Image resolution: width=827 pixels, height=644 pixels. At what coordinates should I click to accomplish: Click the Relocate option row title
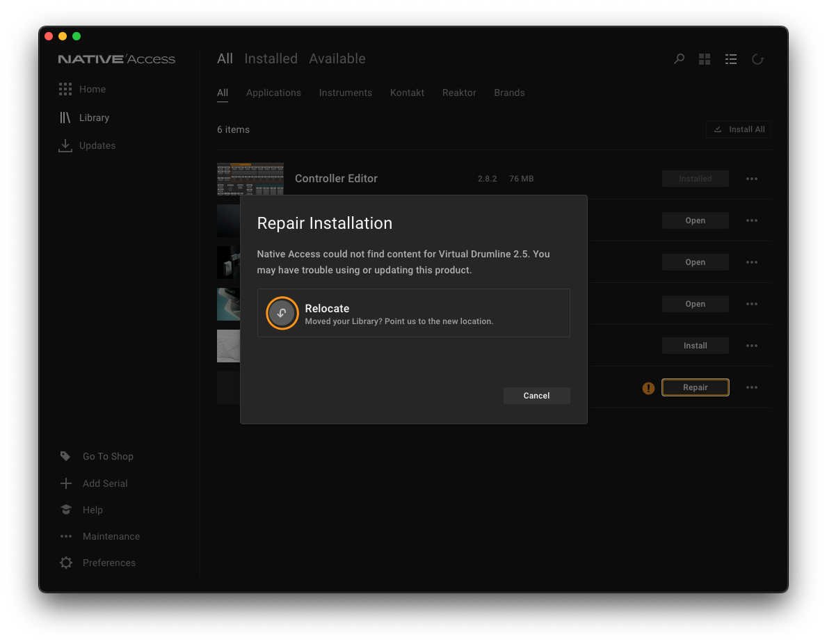pyautogui.click(x=327, y=309)
